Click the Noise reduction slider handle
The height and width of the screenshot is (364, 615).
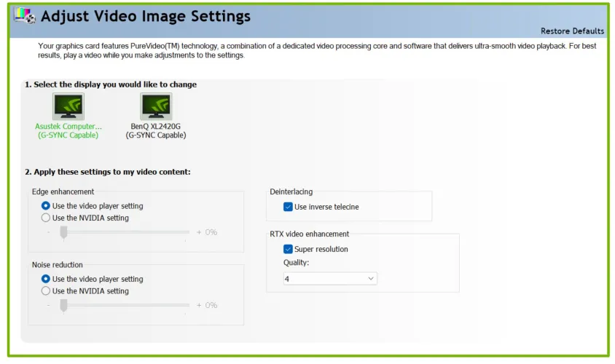pos(63,304)
